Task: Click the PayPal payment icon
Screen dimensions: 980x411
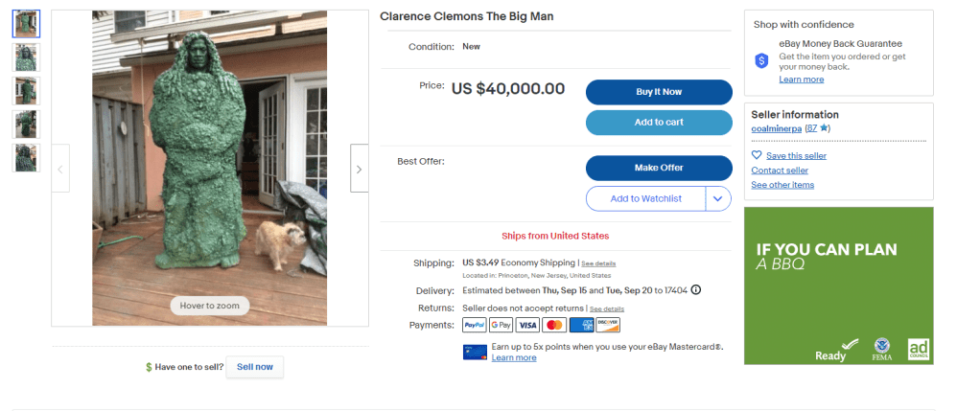Action: pyautogui.click(x=475, y=325)
